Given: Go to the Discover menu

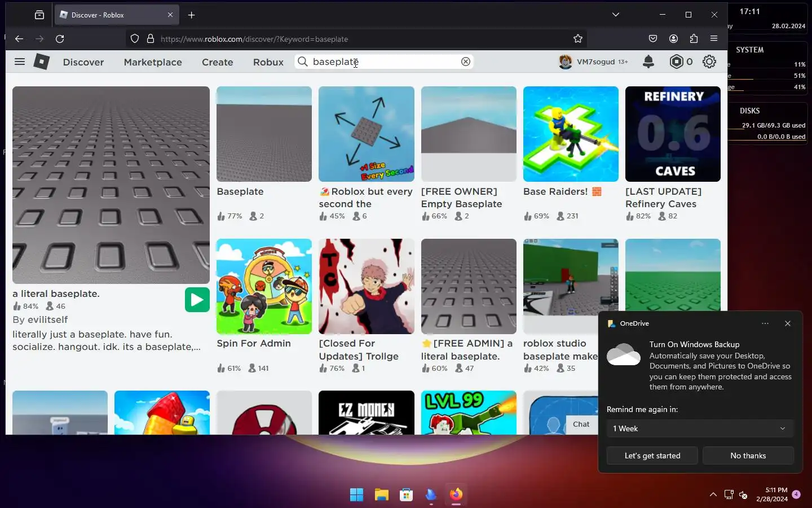Looking at the screenshot, I should pos(83,62).
